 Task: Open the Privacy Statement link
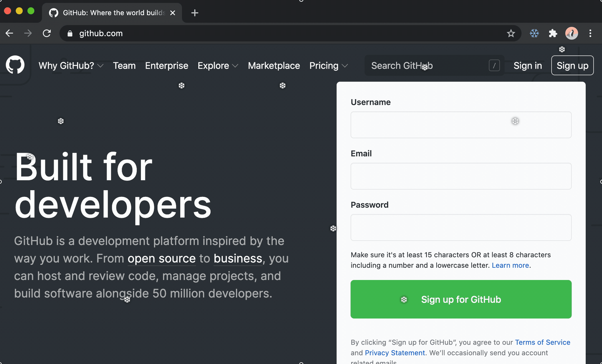(395, 353)
